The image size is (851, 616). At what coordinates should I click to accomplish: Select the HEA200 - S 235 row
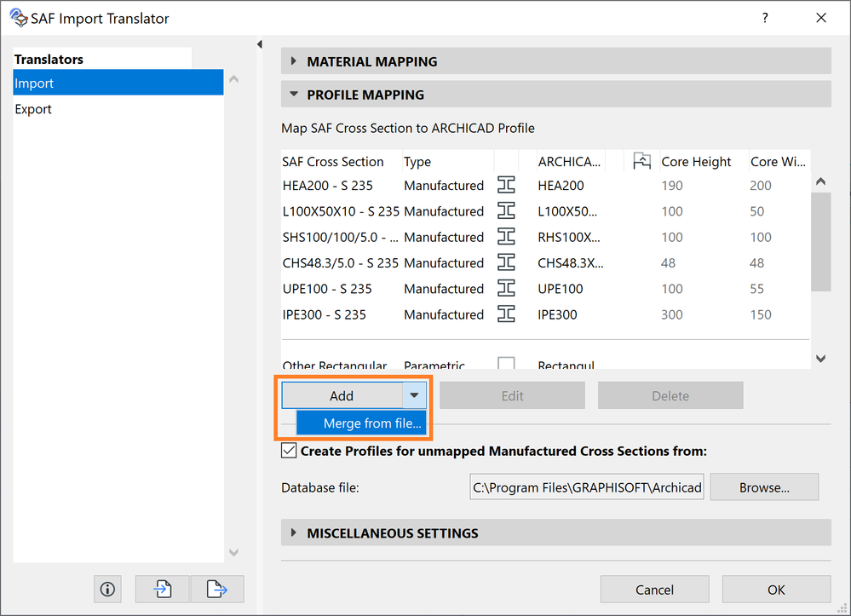[545, 185]
